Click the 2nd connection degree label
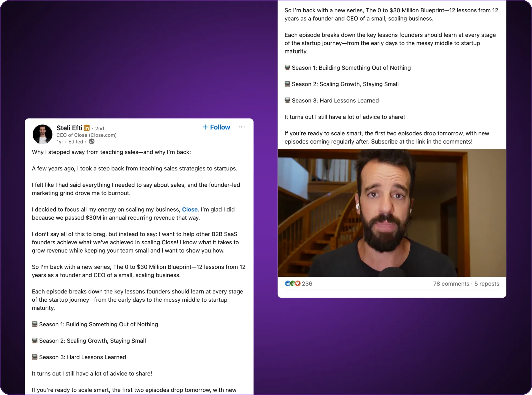 click(x=99, y=128)
